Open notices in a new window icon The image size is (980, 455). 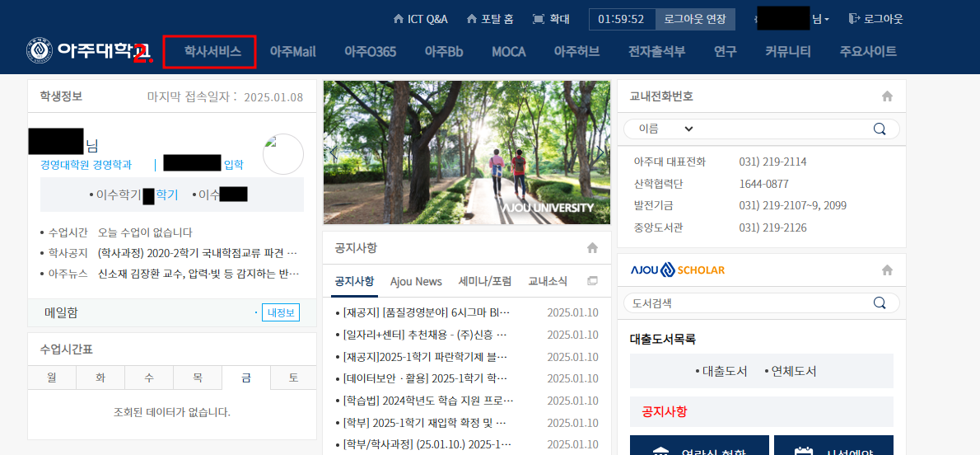(x=592, y=281)
